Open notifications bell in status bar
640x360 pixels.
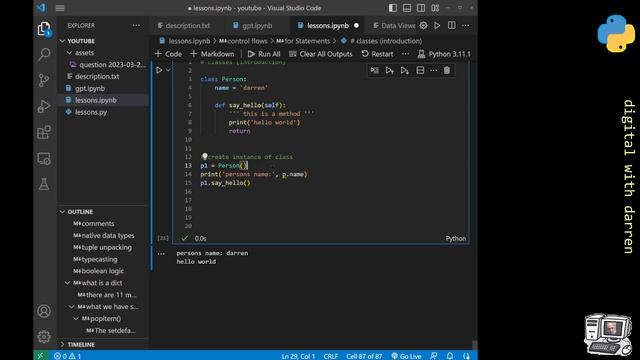point(449,356)
